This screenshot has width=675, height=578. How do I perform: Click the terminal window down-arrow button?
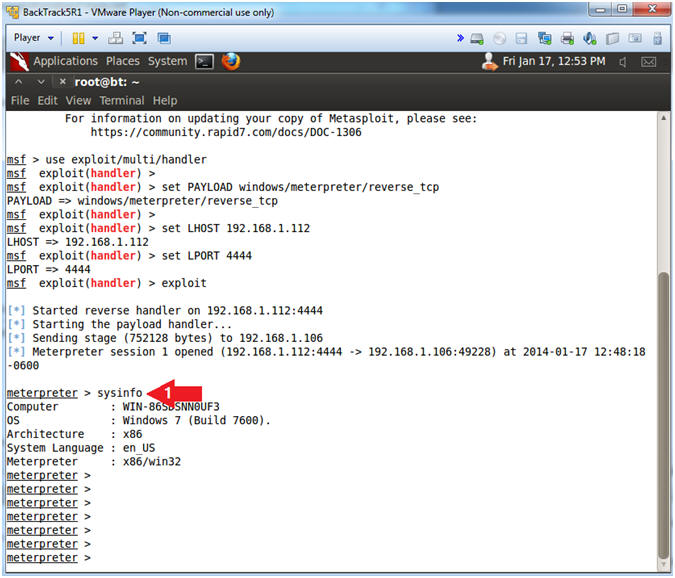click(41, 81)
